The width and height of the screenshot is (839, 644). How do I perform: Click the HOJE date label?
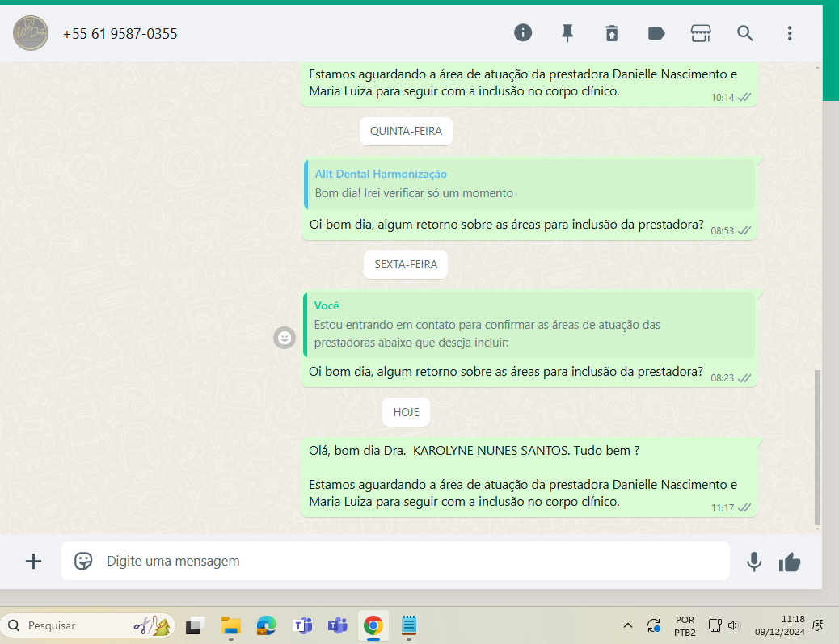406,412
